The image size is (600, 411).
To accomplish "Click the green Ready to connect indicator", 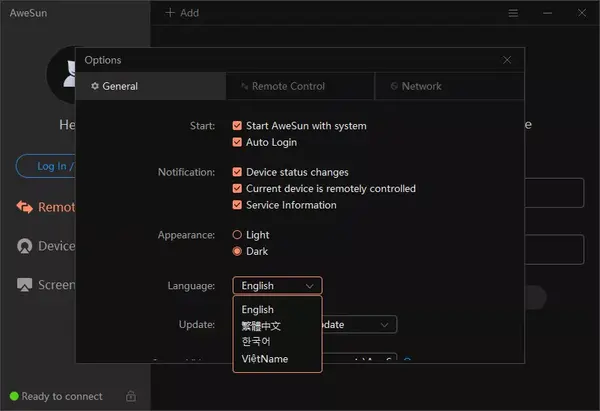I will coord(14,397).
